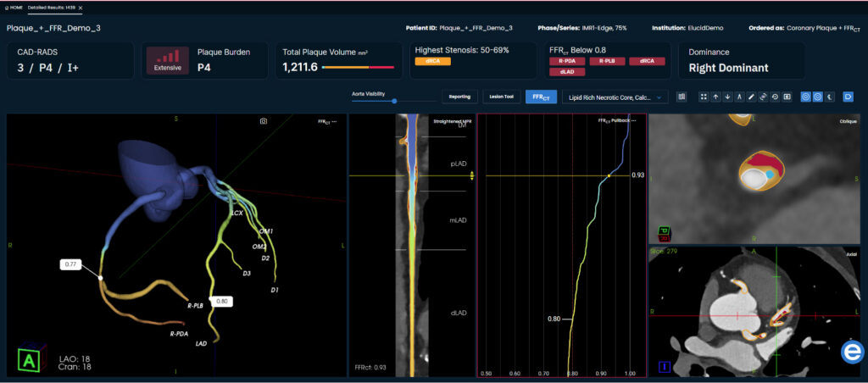Click the Elucid round logo icon
This screenshot has height=383, width=868.
coord(853,352)
